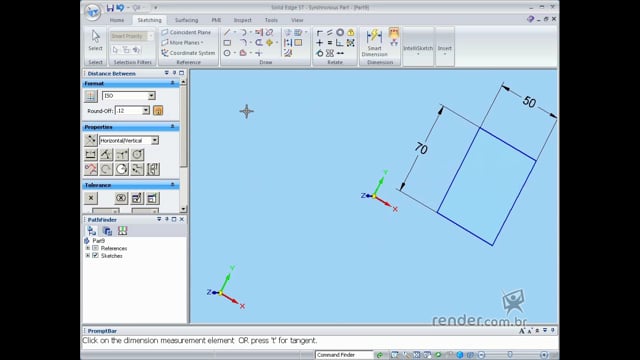Viewport: 640px width, 360px height.
Task: Choose the Offset tool in Draw group
Action: (x=259, y=42)
